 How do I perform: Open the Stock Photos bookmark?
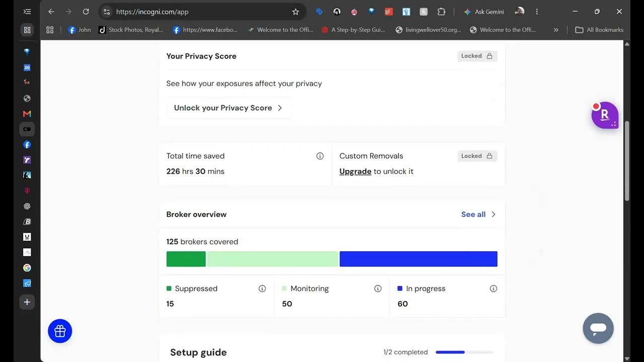pyautogui.click(x=131, y=30)
